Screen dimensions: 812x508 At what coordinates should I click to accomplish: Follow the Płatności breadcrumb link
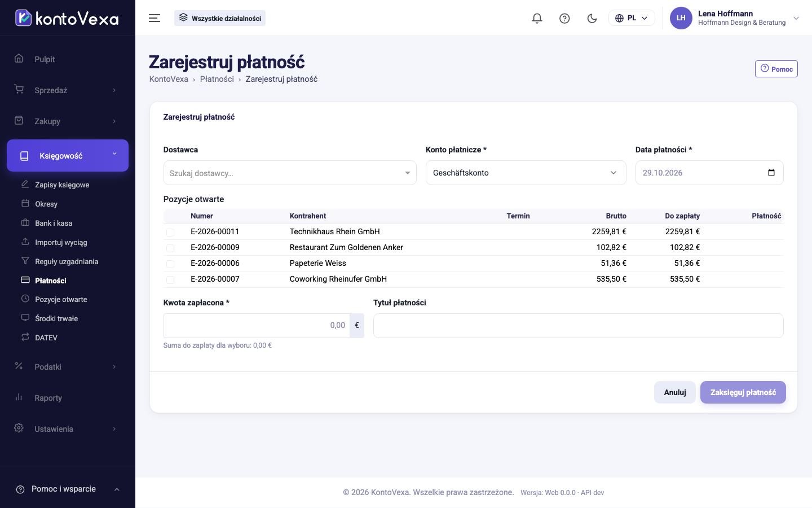pos(217,79)
